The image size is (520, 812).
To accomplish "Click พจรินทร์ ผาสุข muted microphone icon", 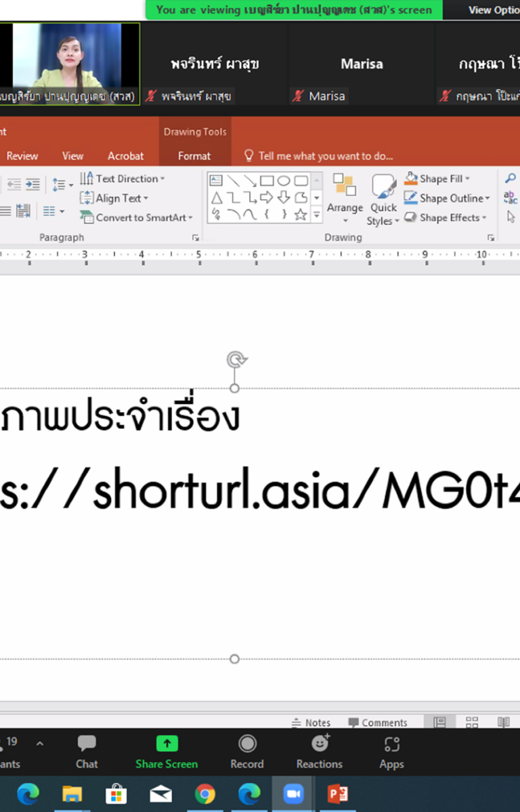I will point(151,96).
